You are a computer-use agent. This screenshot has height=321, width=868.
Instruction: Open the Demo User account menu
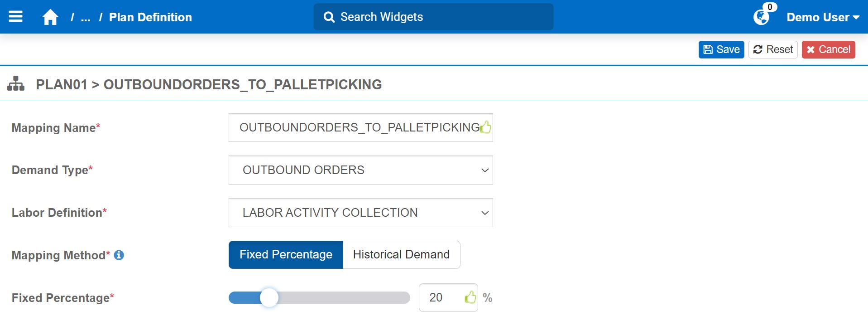click(x=823, y=17)
